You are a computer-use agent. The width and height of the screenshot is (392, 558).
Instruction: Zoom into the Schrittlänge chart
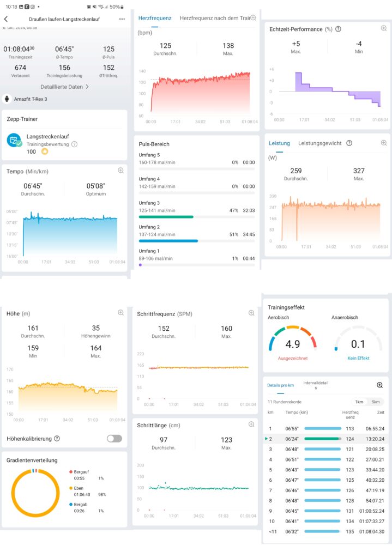pos(251,424)
